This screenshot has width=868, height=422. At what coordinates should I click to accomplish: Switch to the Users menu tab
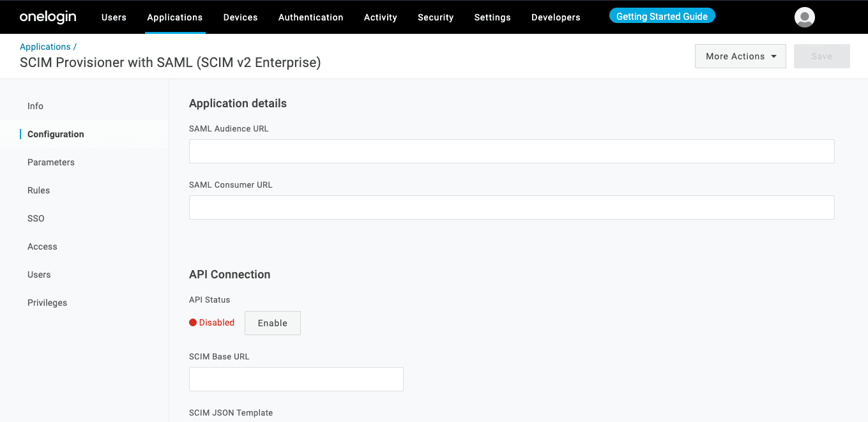coord(114,17)
